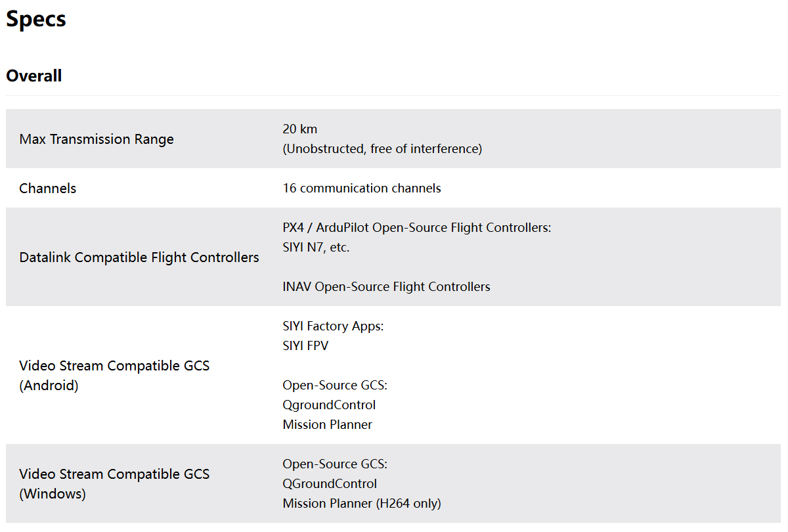Viewport: 788px width, 532px height.
Task: Click the SIYI FPV app name
Action: [305, 345]
